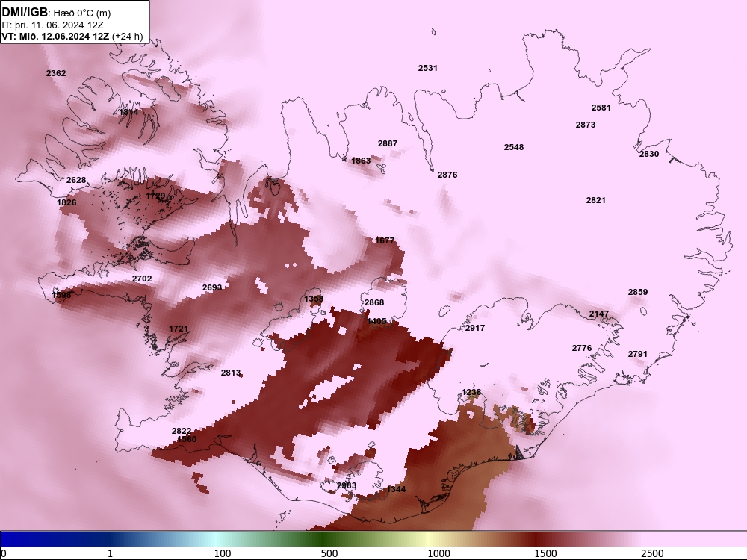Click the 1598 value on the peninsula tip
747x560 pixels.
[61, 295]
